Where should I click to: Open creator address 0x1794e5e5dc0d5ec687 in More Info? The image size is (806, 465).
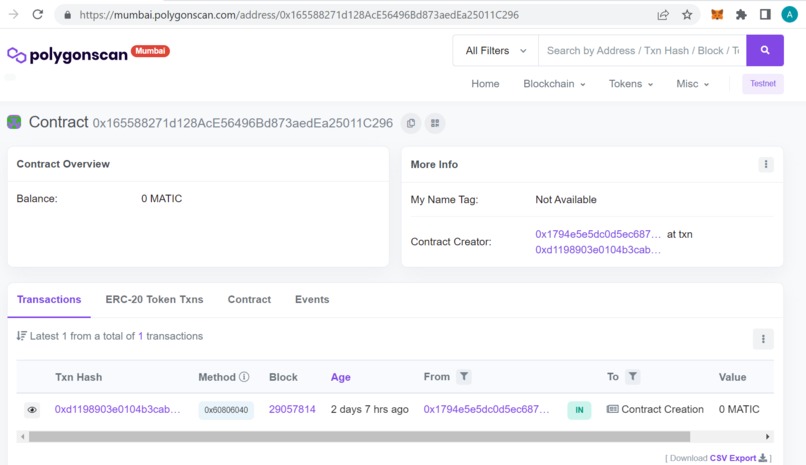(598, 234)
